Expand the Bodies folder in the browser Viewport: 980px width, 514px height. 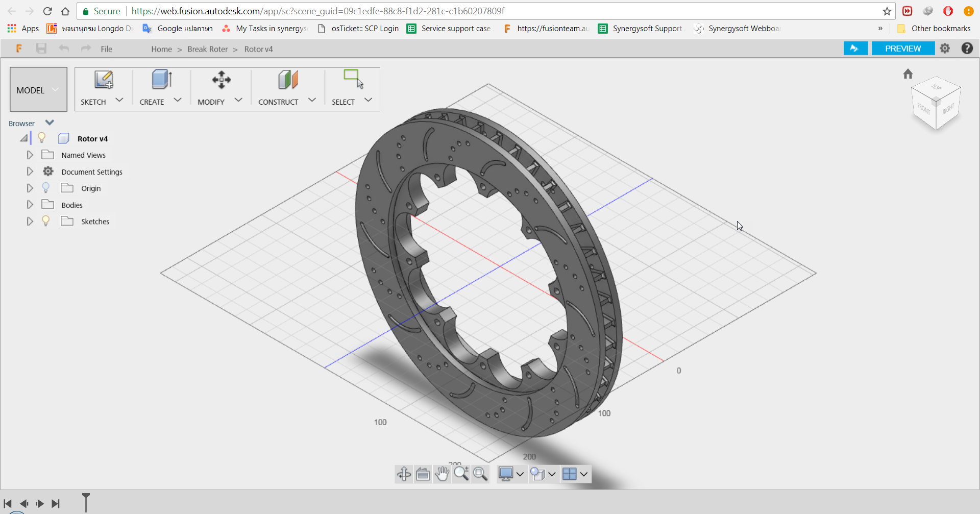30,204
